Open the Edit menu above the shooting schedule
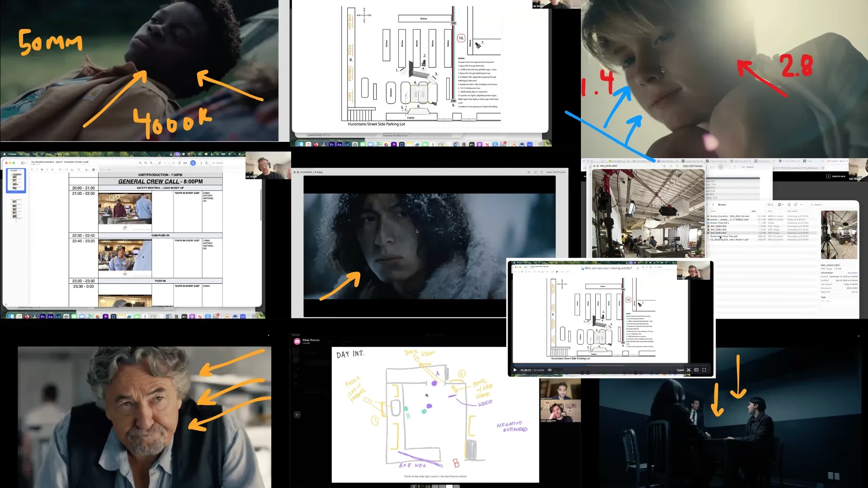 coord(28,154)
